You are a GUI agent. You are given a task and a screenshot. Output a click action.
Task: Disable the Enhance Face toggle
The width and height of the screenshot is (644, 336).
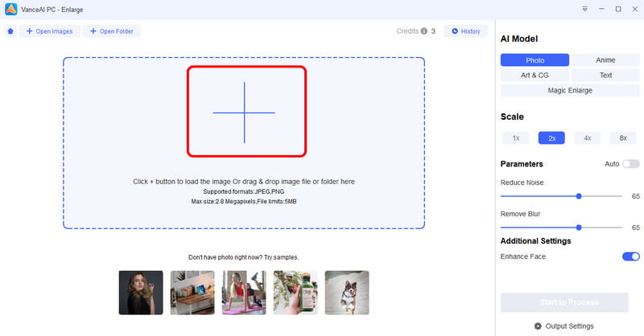[630, 256]
